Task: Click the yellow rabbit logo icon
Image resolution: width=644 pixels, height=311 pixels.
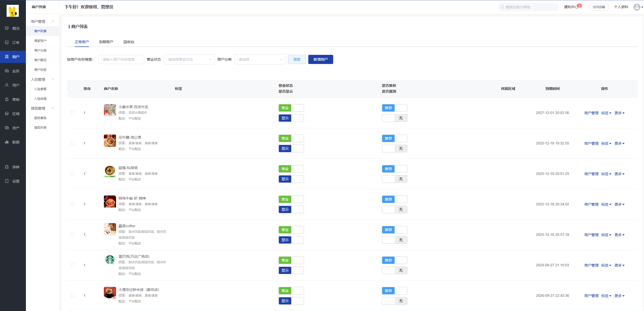Action: tap(13, 11)
